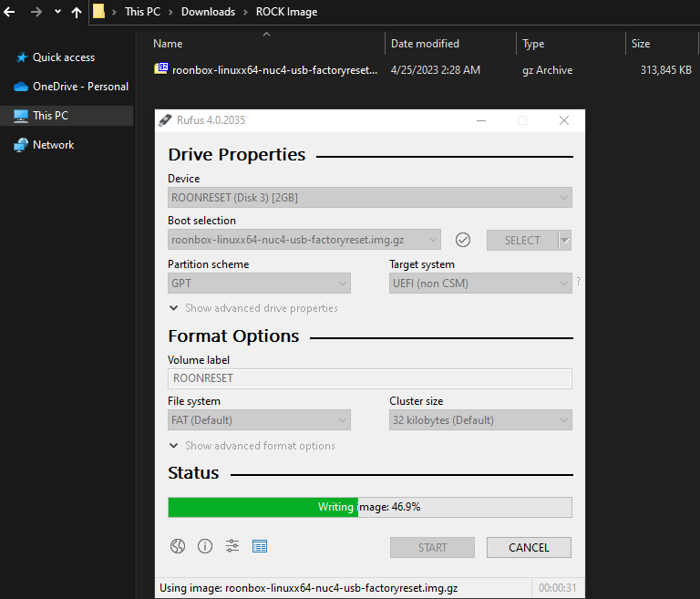Click Downloads in breadcrumb path
This screenshot has height=599, width=700.
pos(208,12)
